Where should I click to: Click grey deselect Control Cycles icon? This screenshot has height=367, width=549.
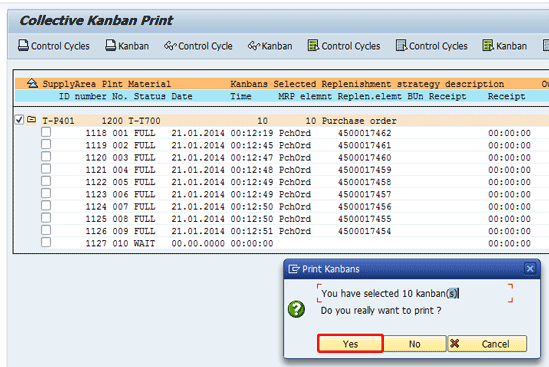[401, 45]
